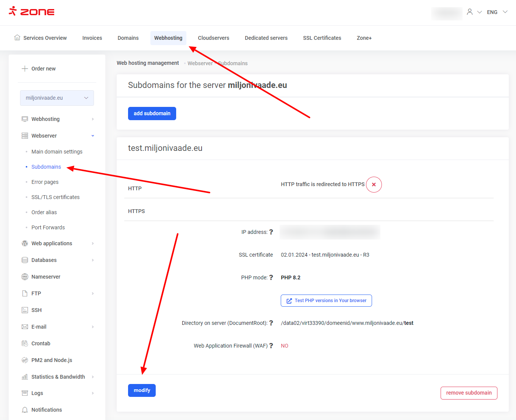
Task: Collapse the Webserver sidebar section
Action: point(92,136)
